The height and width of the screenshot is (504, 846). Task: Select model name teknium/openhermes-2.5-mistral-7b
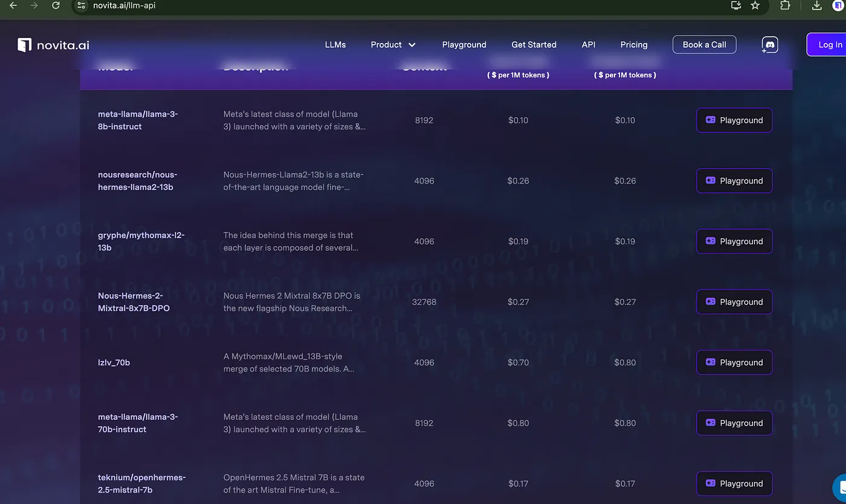142,483
